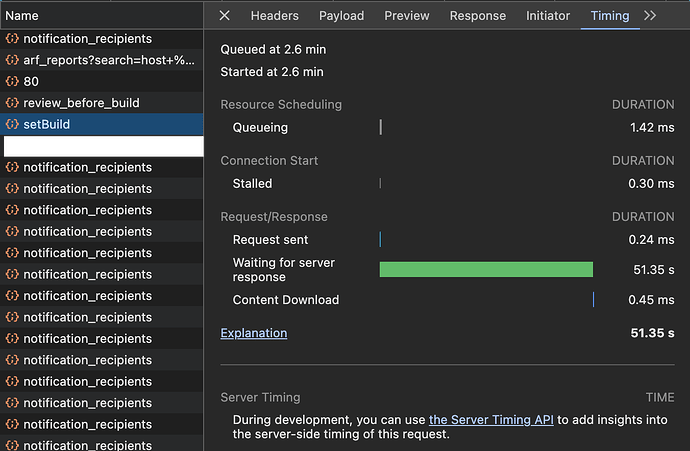Screen dimensions: 690x451
Task: Click the 0.24 ms request sent duration
Action: tap(651, 240)
